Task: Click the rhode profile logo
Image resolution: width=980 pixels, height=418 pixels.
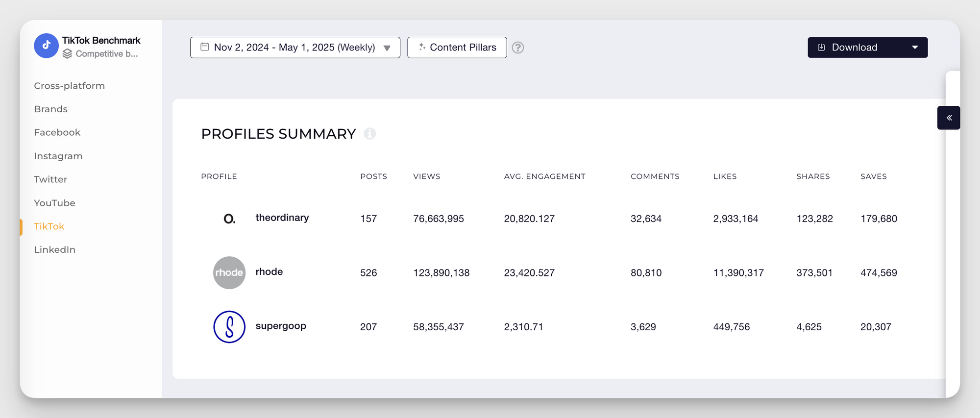Action: coord(229,272)
